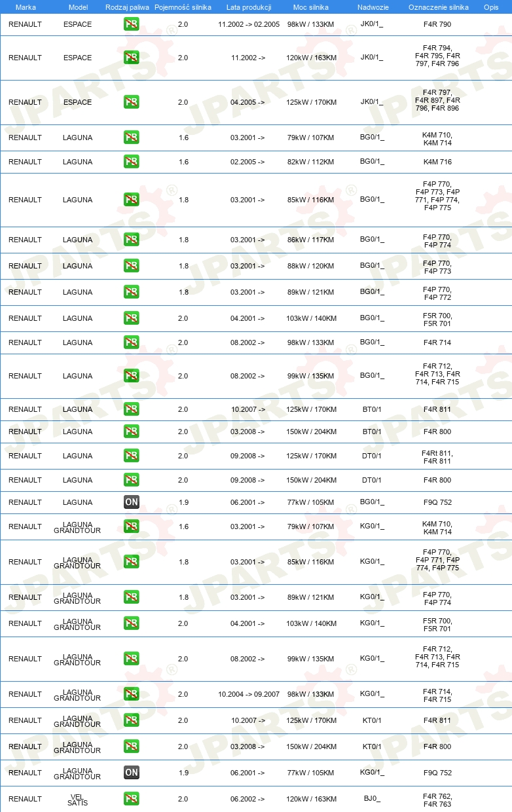This screenshot has height=812, width=512.
Task: Click PB icon in Laguna F4P 772 row
Action: [x=132, y=292]
